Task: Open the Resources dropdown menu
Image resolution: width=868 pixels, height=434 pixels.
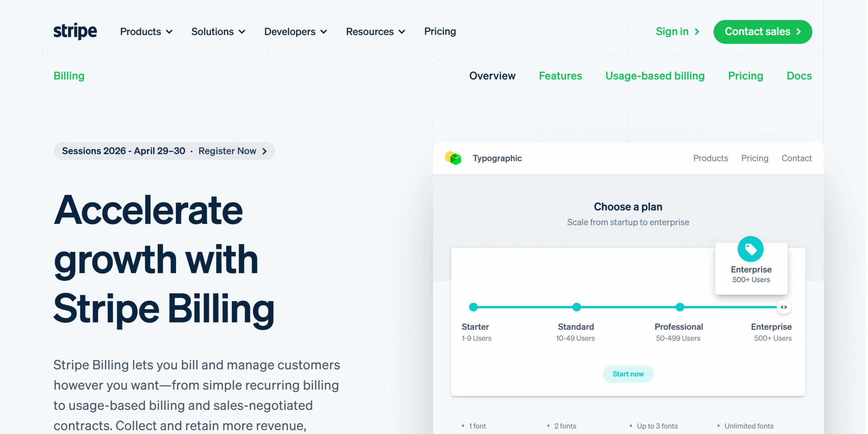Action: (x=376, y=32)
